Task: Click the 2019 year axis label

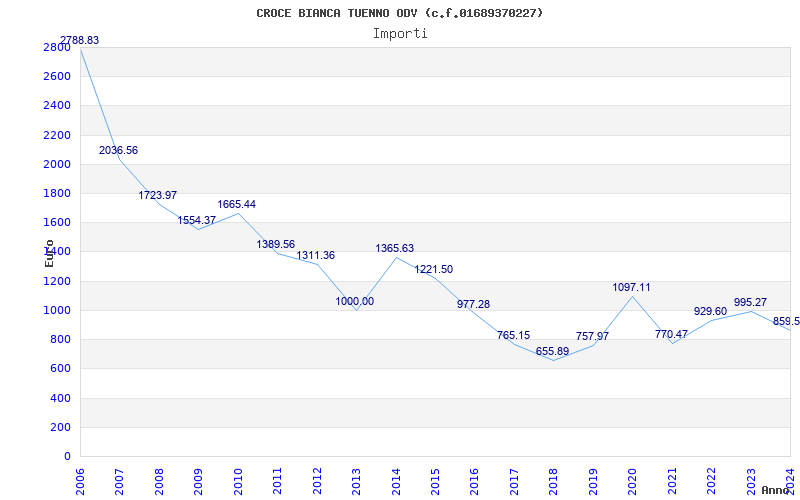Action: pyautogui.click(x=593, y=481)
